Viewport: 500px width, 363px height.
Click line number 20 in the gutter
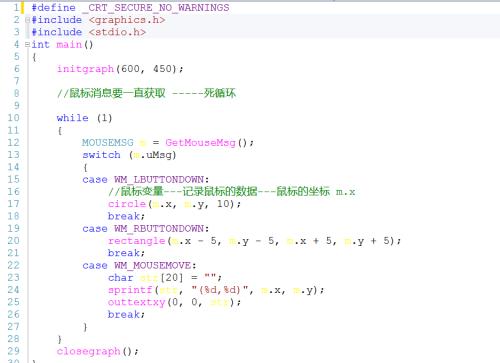tap(14, 241)
